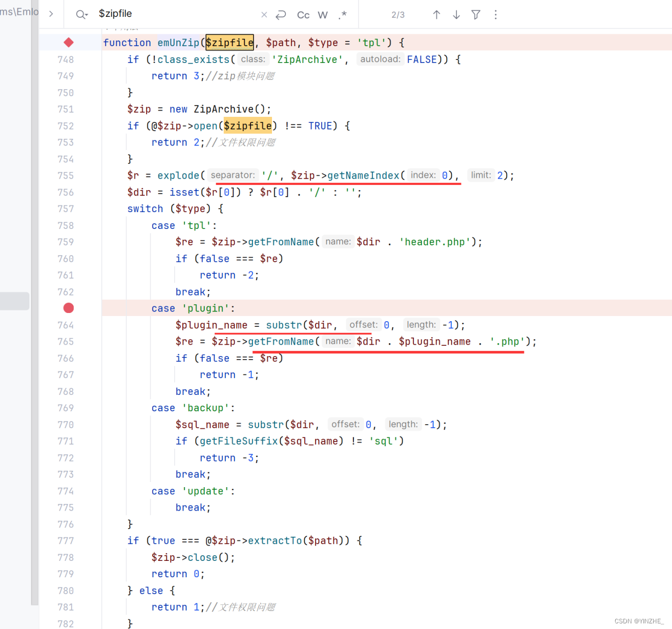This screenshot has width=672, height=629.
Task: Click case 'update' label
Action: coord(193,491)
